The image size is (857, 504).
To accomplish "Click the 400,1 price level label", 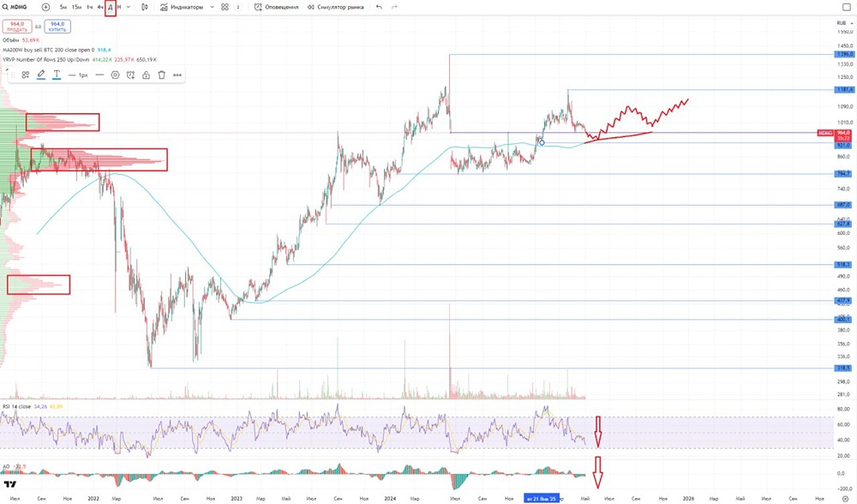I will tap(844, 320).
